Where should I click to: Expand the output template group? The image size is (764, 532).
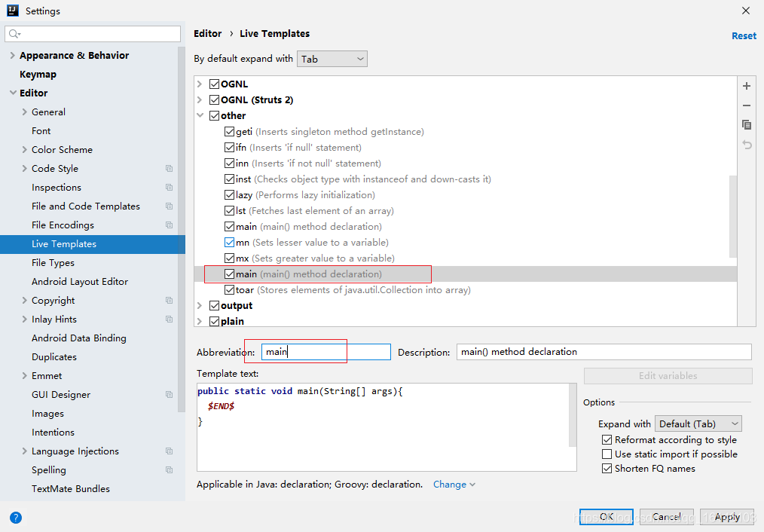coord(200,305)
